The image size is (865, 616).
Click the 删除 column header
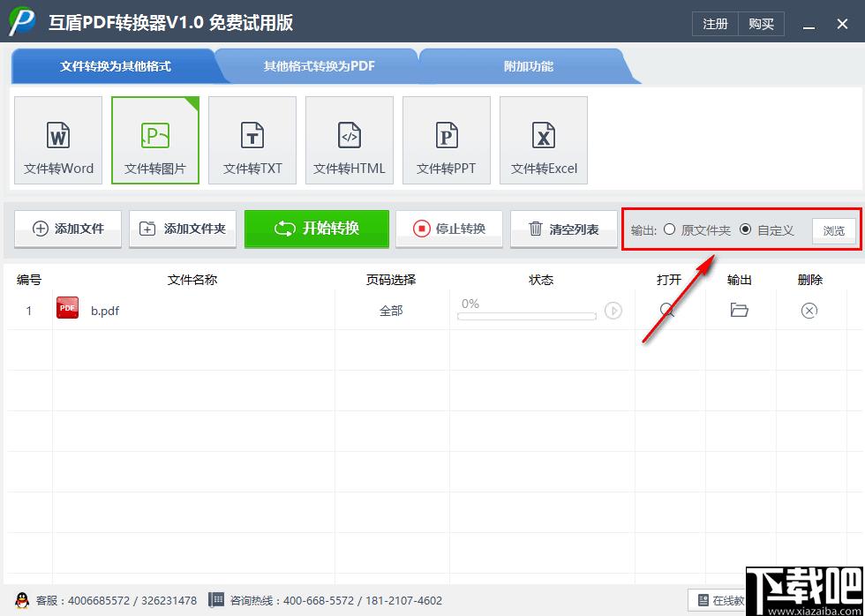[x=810, y=280]
